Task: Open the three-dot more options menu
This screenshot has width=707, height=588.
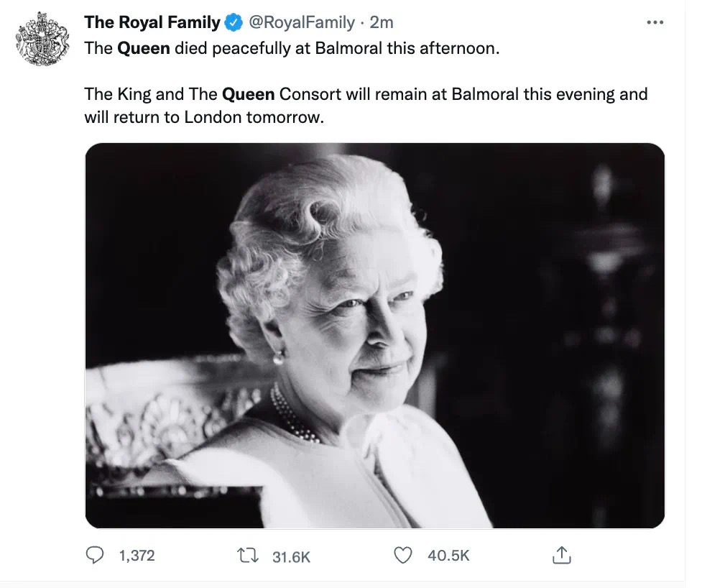Action: pos(655,22)
